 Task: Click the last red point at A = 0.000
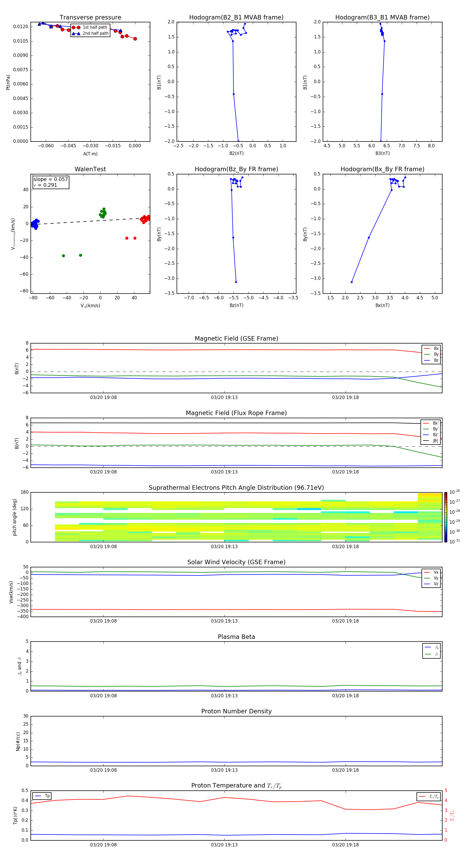click(x=135, y=39)
